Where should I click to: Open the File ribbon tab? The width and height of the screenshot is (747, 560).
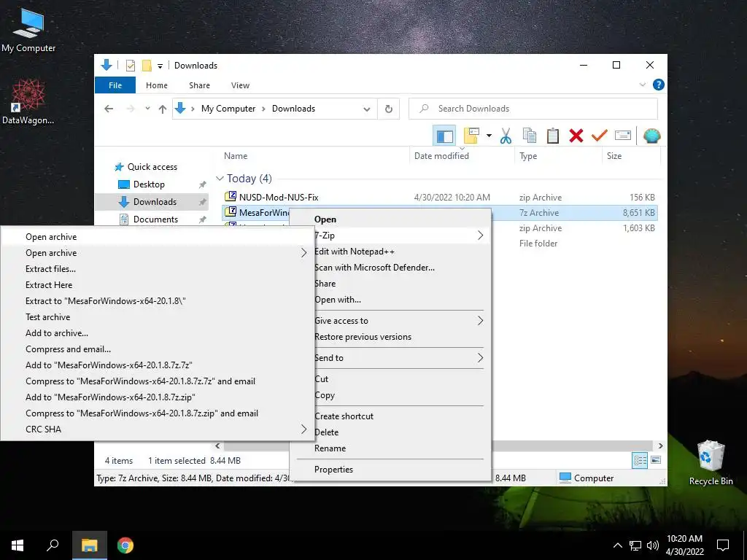115,85
